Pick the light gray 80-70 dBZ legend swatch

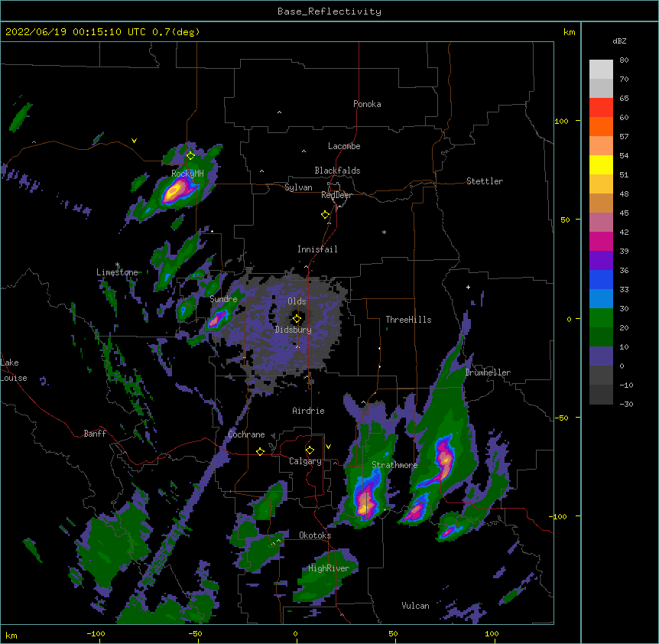click(601, 70)
